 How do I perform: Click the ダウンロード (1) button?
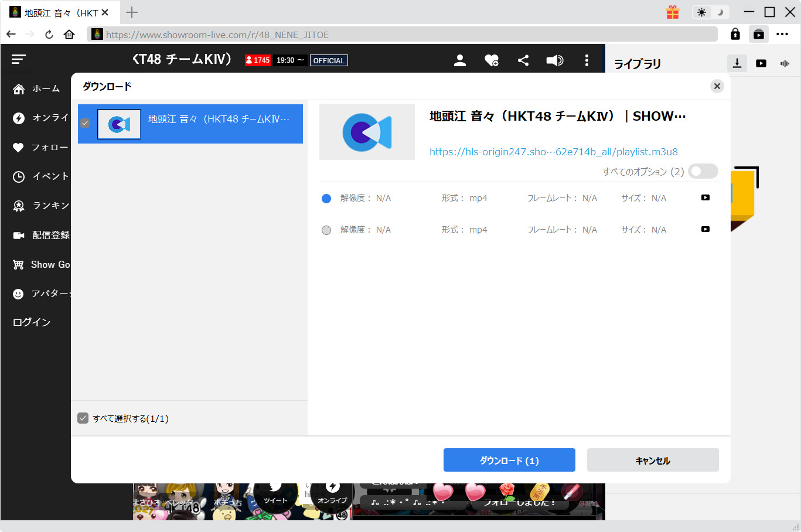(x=509, y=460)
